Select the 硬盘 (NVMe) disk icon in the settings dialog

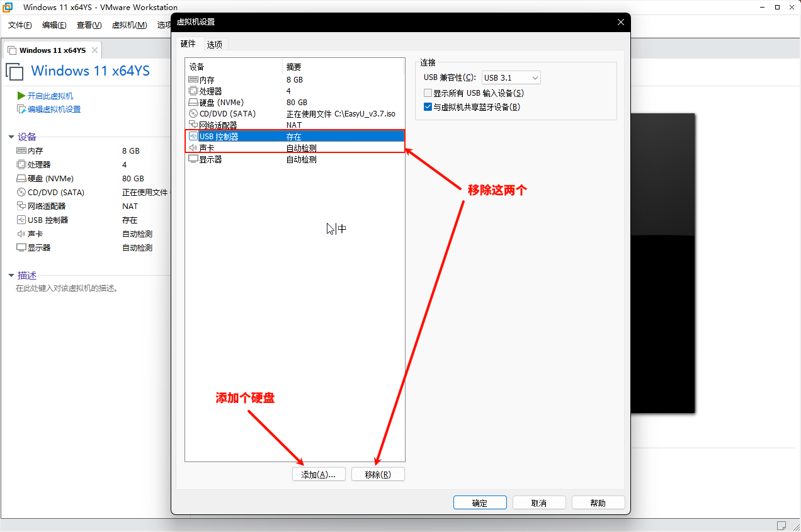193,103
